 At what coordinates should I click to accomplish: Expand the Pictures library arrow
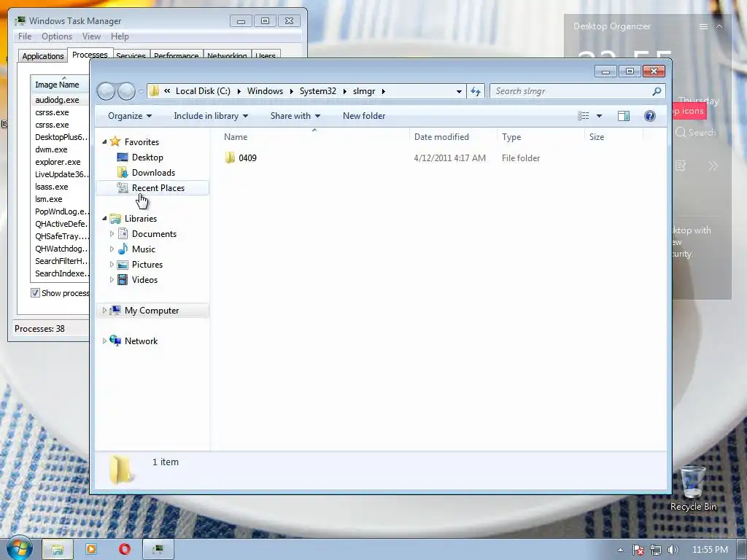112,264
